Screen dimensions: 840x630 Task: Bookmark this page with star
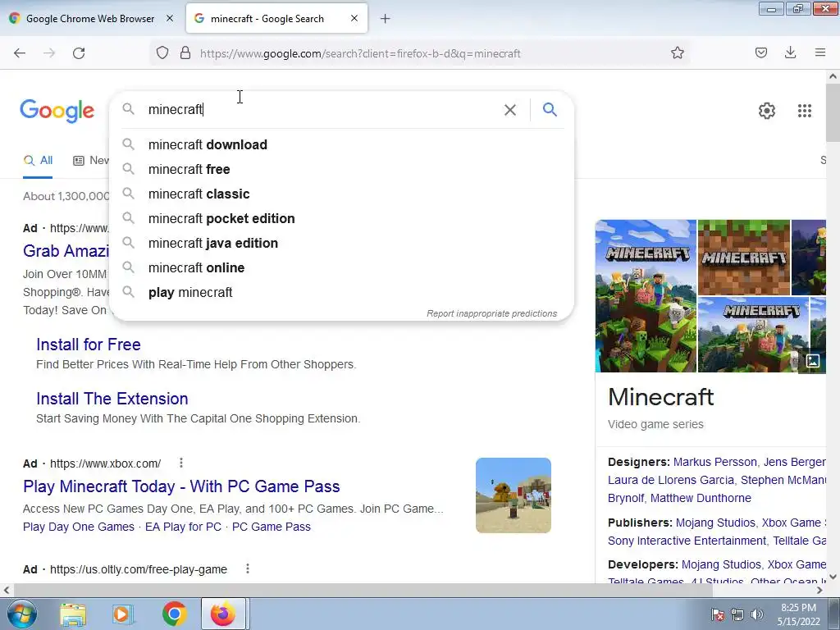(677, 53)
